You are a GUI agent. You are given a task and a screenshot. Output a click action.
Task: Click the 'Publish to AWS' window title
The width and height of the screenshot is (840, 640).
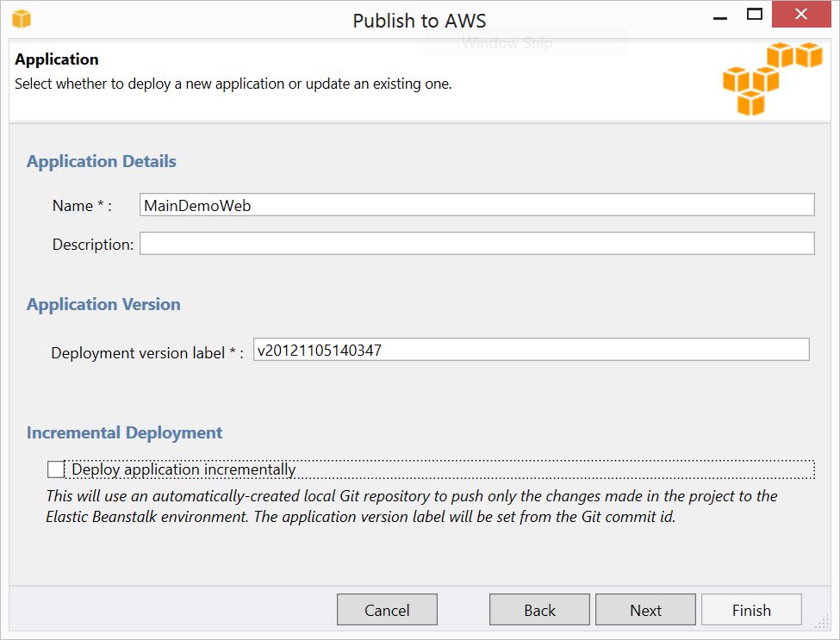click(420, 21)
